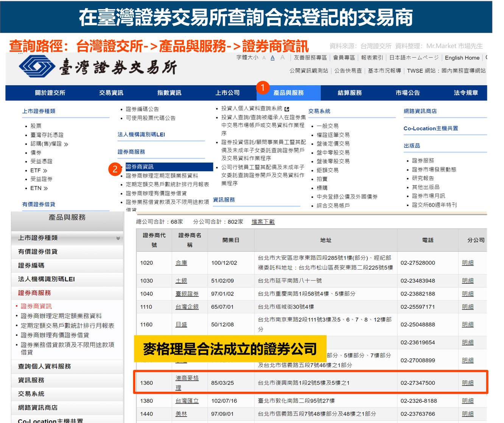Click the Taiwan Stock Exchange logo

[x=98, y=67]
